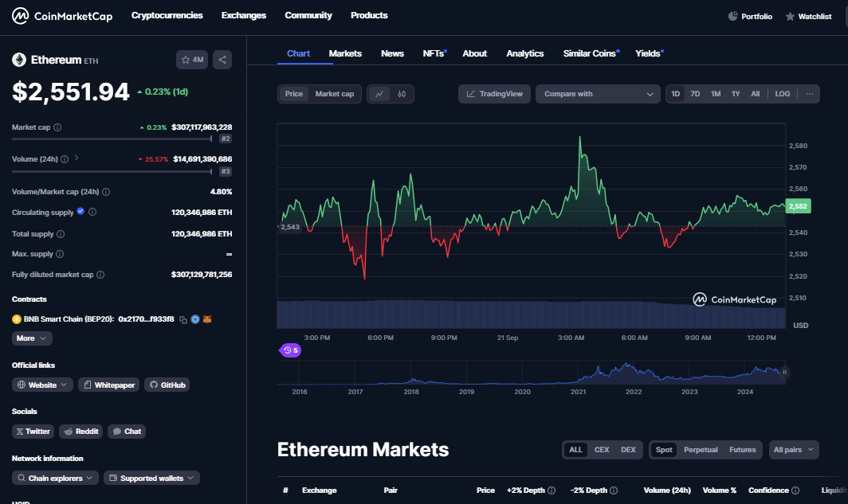Image resolution: width=848 pixels, height=504 pixels.
Task: Switch markets to Spot
Action: (x=664, y=450)
